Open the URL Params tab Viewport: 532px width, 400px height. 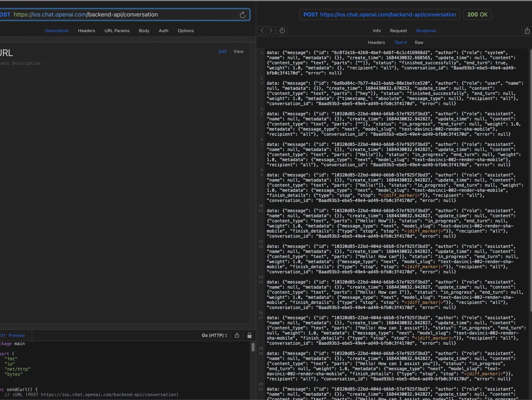click(117, 31)
